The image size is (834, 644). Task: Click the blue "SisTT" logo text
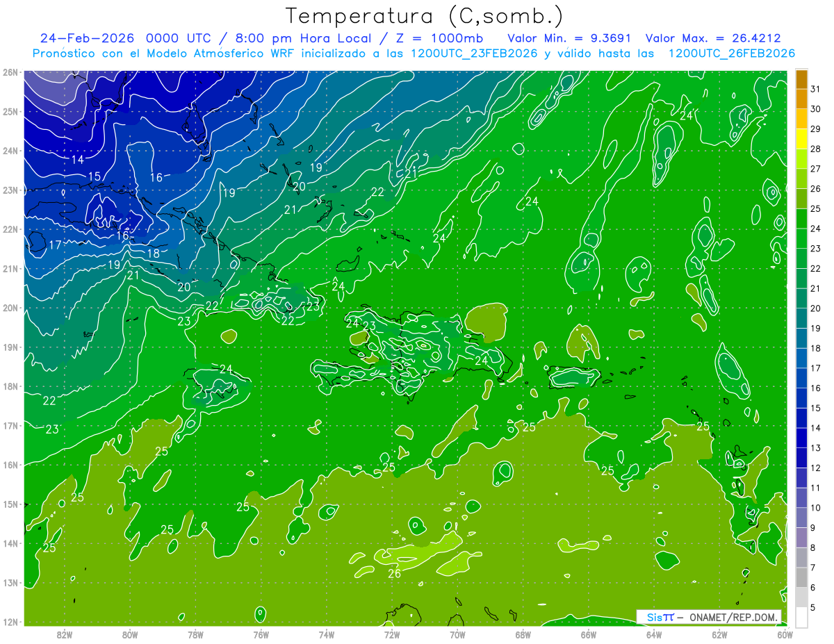[x=660, y=618]
